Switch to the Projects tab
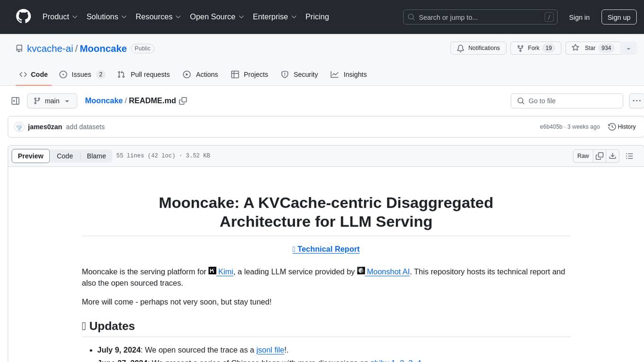Image resolution: width=644 pixels, height=362 pixels. pos(250,74)
